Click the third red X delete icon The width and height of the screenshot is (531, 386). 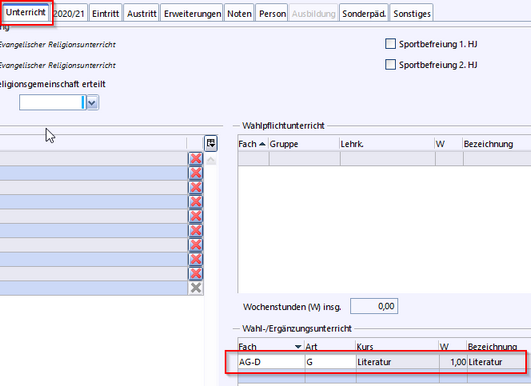(196, 187)
